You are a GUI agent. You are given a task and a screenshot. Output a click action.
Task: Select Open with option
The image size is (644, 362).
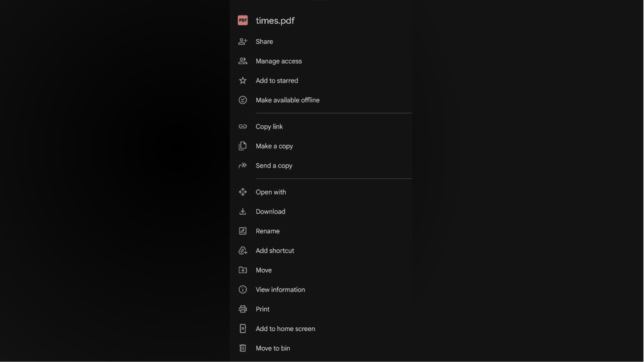pyautogui.click(x=270, y=192)
